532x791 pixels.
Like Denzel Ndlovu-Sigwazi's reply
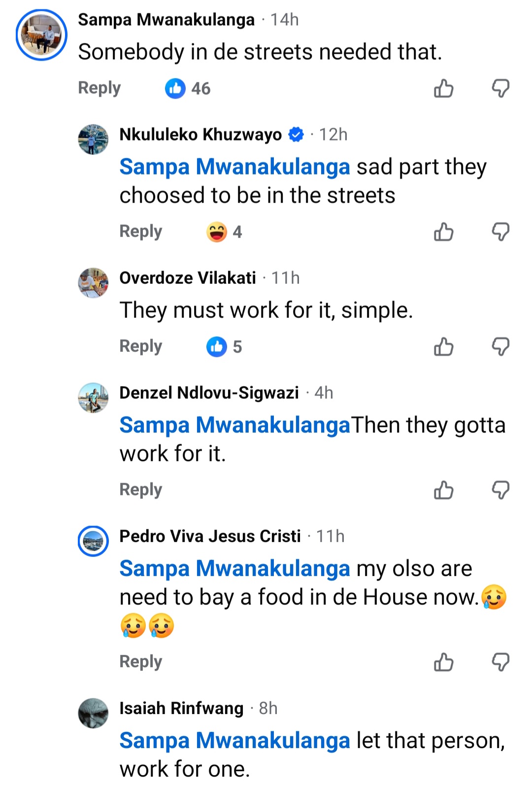(x=443, y=490)
